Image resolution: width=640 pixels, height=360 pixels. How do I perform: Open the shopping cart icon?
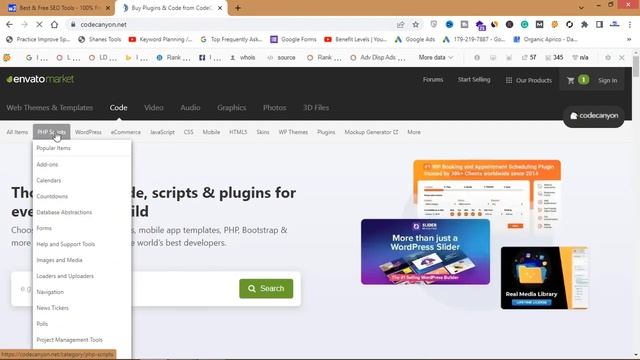click(571, 80)
